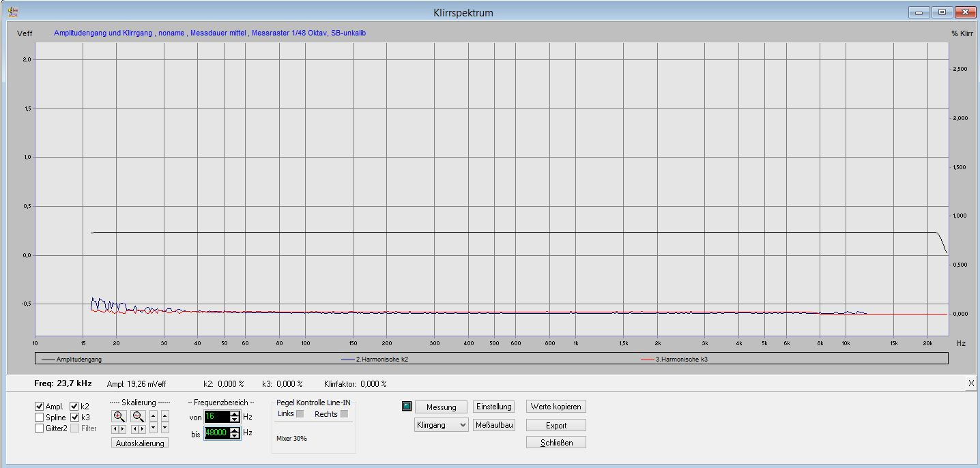Enable the Spline checkbox
Viewport: 980px width, 468px height.
(40, 418)
